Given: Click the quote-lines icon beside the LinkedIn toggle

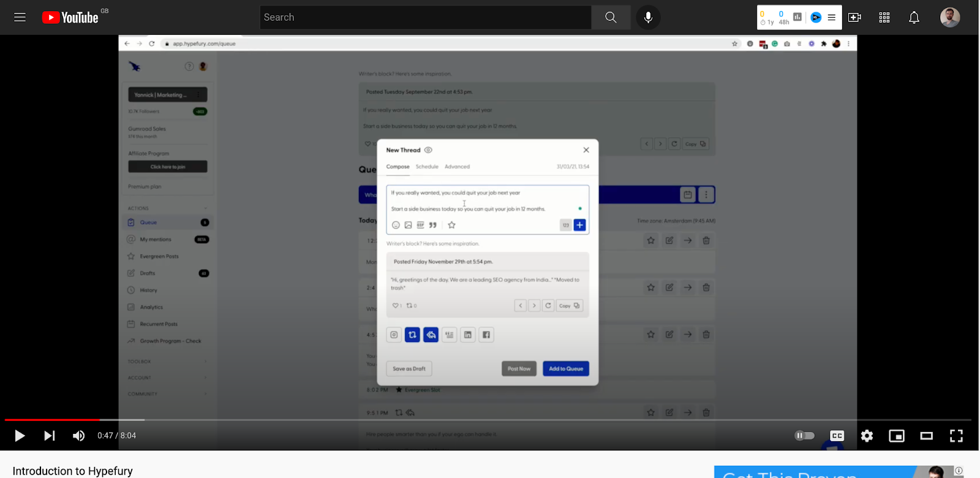Looking at the screenshot, I should pyautogui.click(x=450, y=335).
